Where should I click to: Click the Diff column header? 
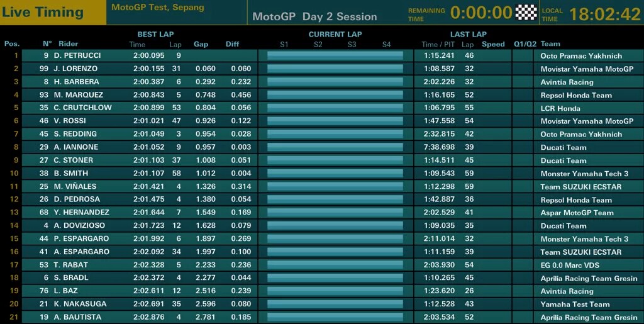(x=233, y=44)
